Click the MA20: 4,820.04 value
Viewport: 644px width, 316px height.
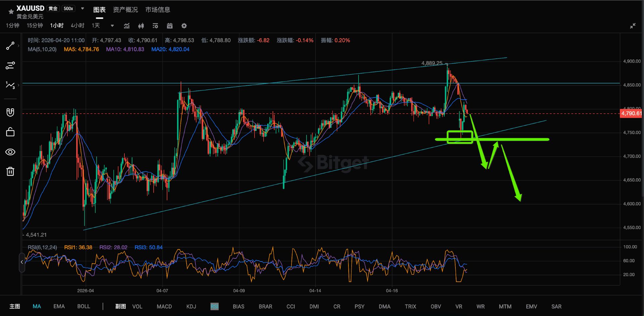tap(170, 49)
